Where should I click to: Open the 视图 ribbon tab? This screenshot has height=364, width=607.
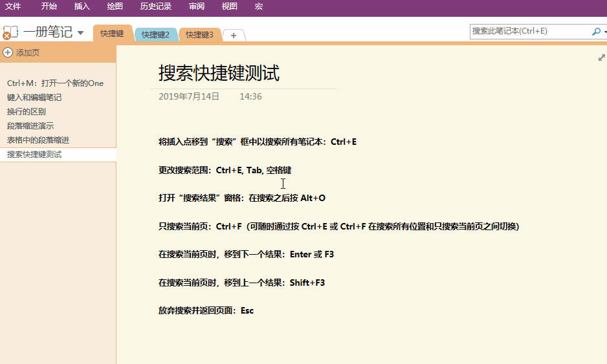tap(229, 6)
